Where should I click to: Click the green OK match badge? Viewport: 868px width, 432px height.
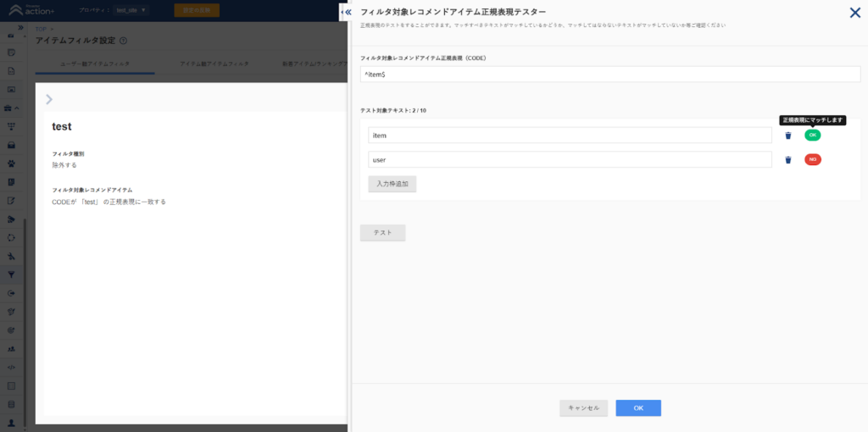pos(812,136)
